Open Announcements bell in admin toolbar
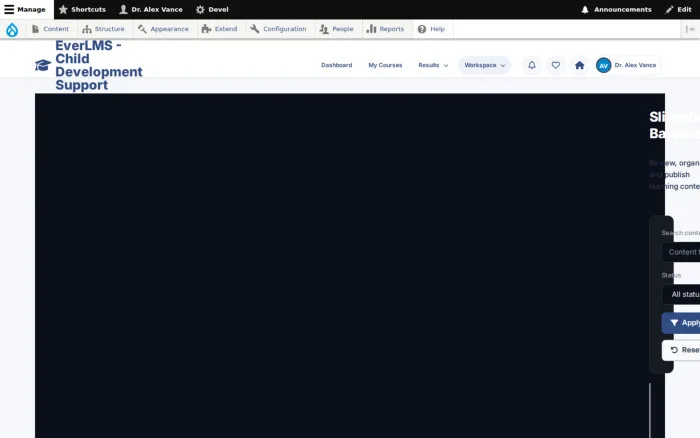The image size is (700, 438). tap(616, 9)
